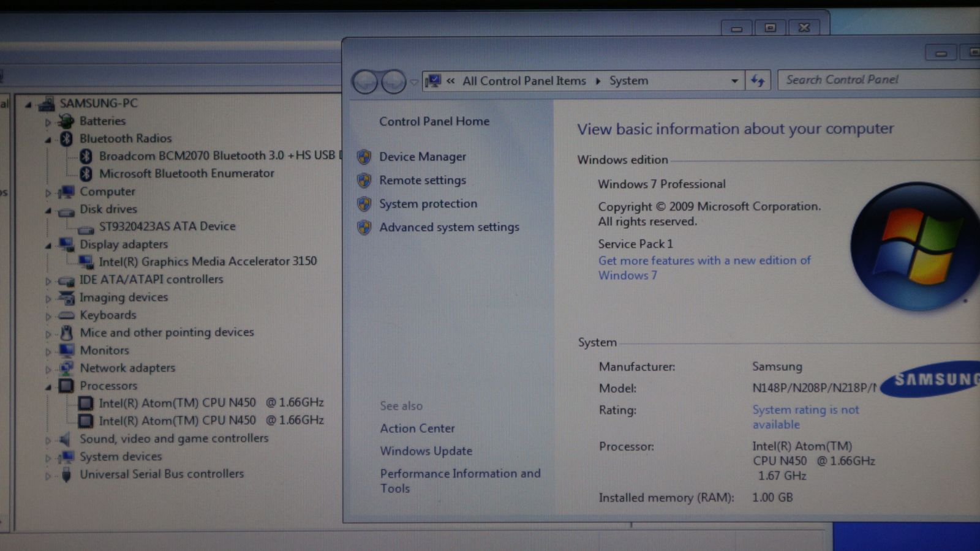Open Control Panel Home

[x=434, y=121]
